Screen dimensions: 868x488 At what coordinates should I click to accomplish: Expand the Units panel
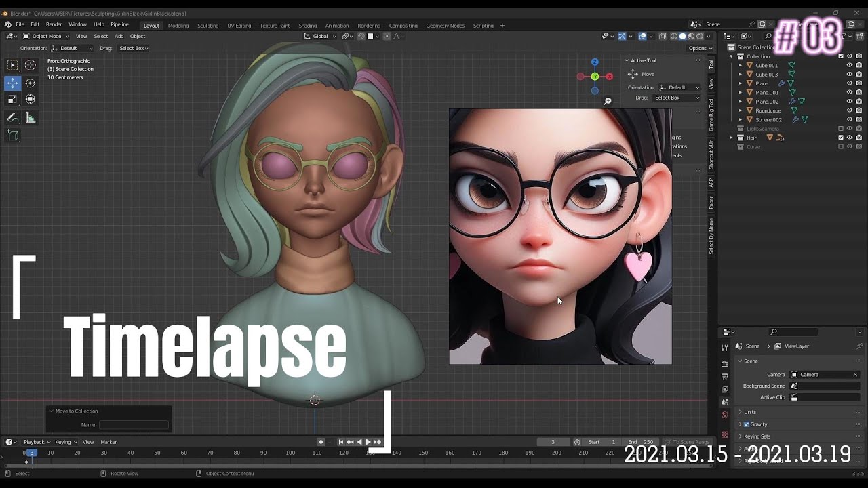749,412
